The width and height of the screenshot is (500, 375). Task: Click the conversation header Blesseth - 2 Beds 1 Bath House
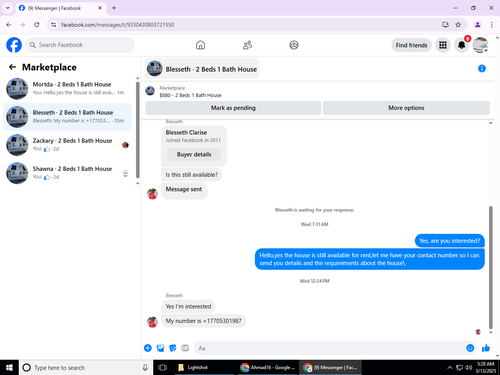coord(202,69)
